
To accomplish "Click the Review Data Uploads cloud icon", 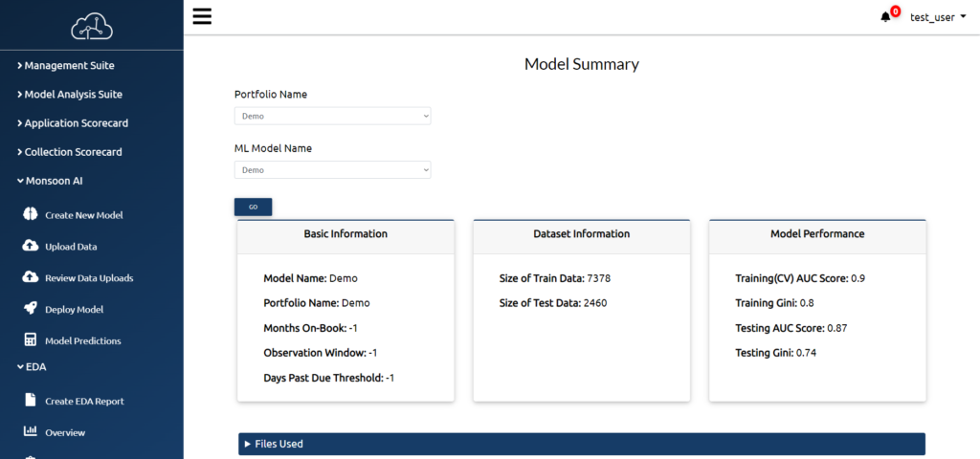I will (x=30, y=276).
